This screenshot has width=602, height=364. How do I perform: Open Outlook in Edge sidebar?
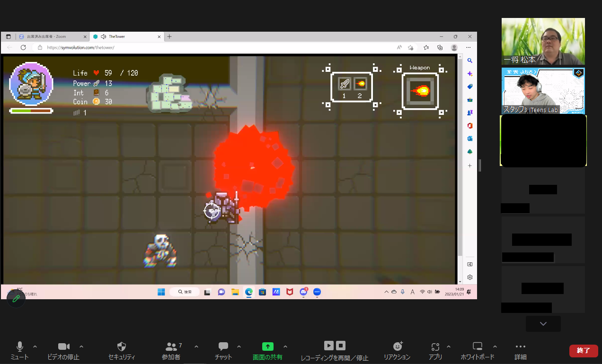(x=470, y=139)
